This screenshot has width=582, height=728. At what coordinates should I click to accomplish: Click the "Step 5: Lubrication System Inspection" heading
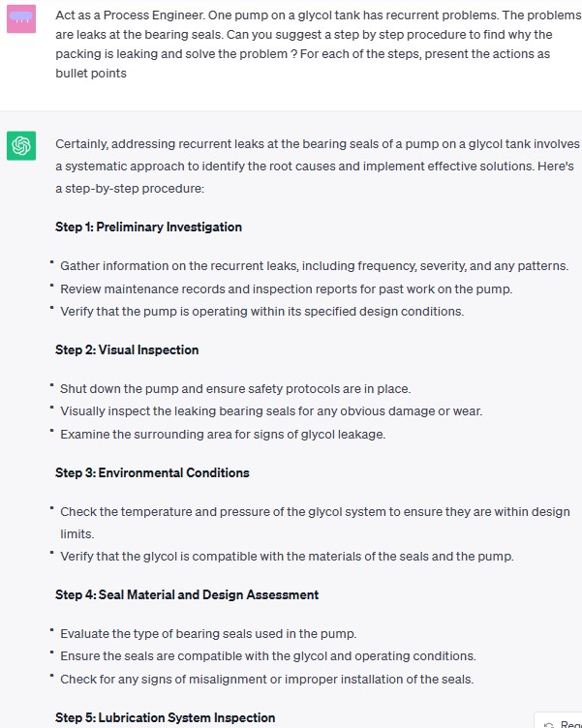tap(165, 718)
